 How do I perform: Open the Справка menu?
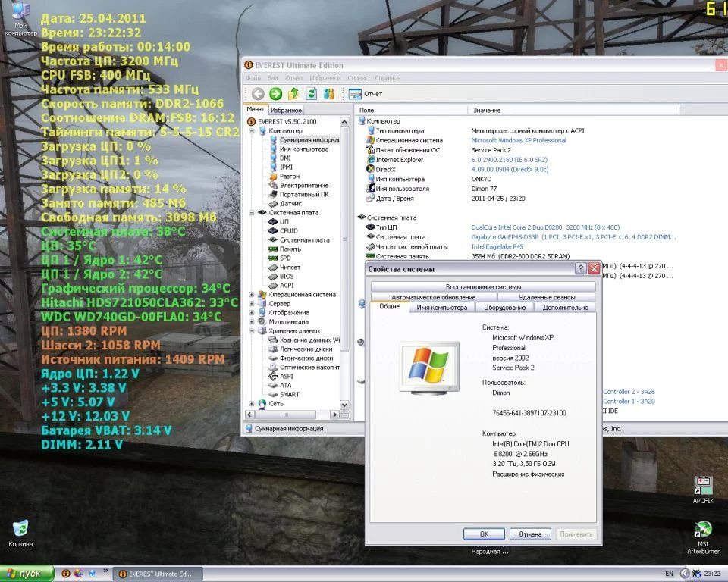[388, 78]
